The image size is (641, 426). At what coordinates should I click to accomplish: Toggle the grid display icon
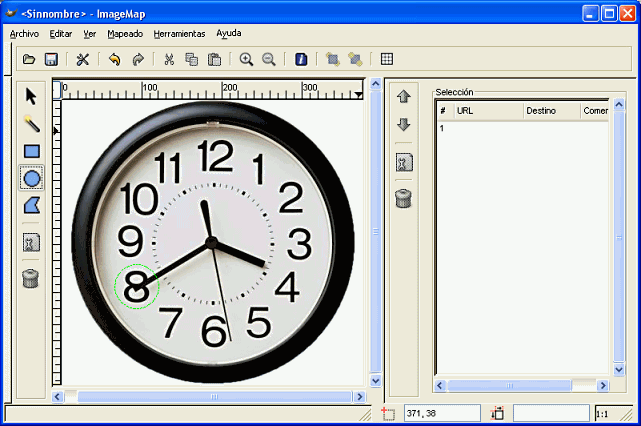click(x=386, y=60)
